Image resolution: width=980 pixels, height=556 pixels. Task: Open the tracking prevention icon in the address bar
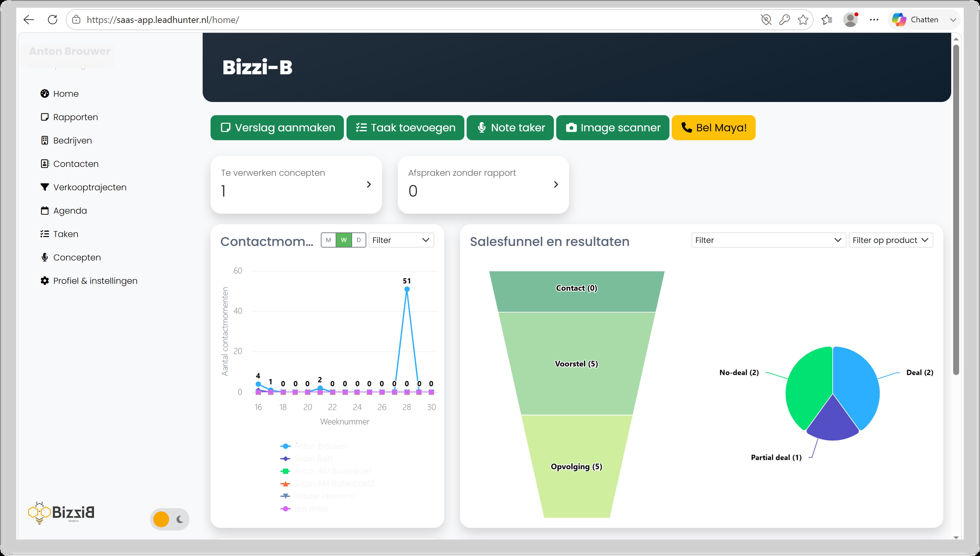766,20
